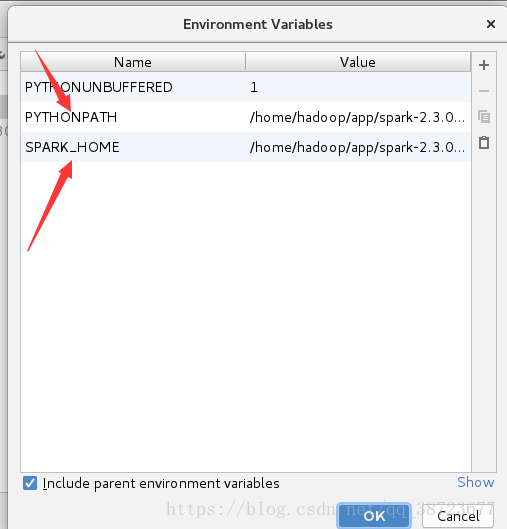Viewport: 507px width, 529px height.
Task: Close the Environment Variables dialog
Action: (491, 24)
